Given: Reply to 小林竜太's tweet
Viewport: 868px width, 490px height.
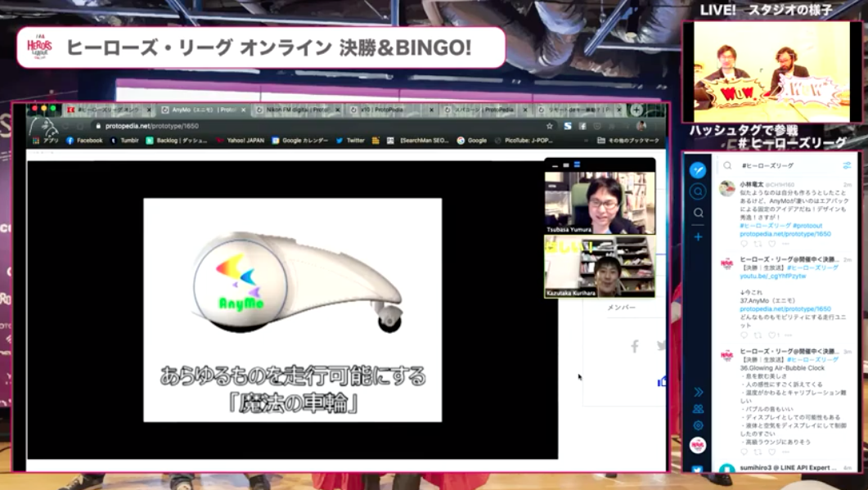Looking at the screenshot, I should (x=744, y=244).
